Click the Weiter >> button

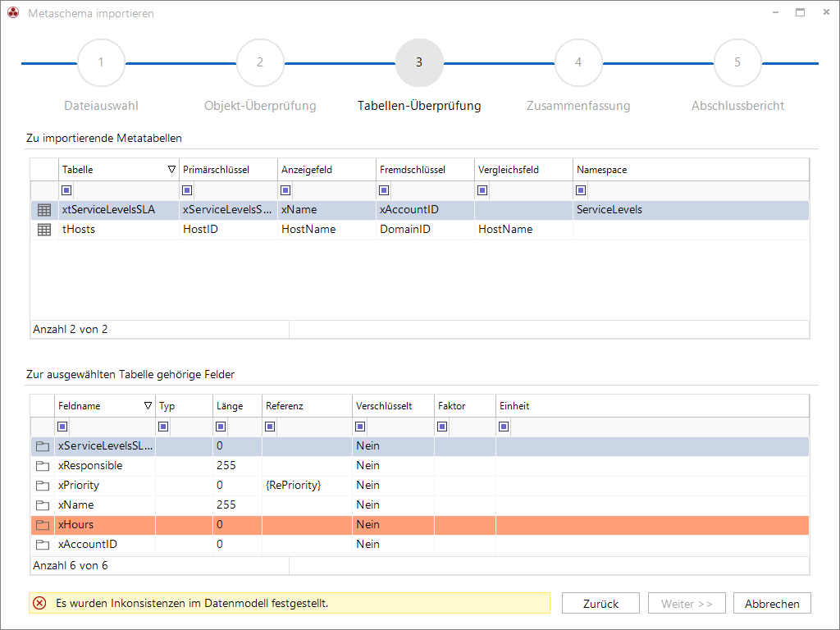point(687,603)
